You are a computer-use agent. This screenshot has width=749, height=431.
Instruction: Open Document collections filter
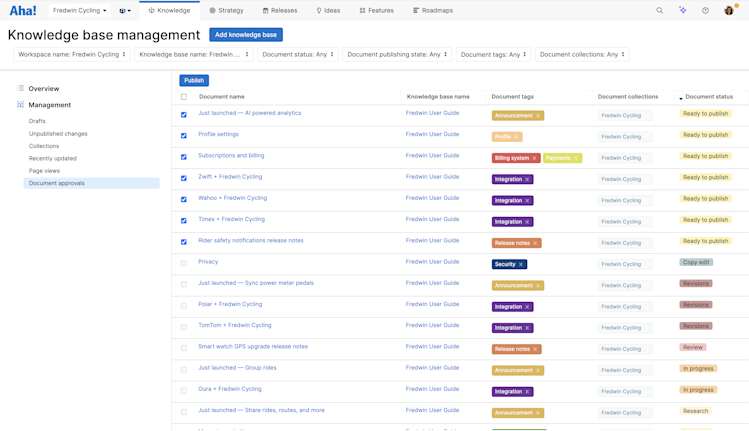point(582,54)
